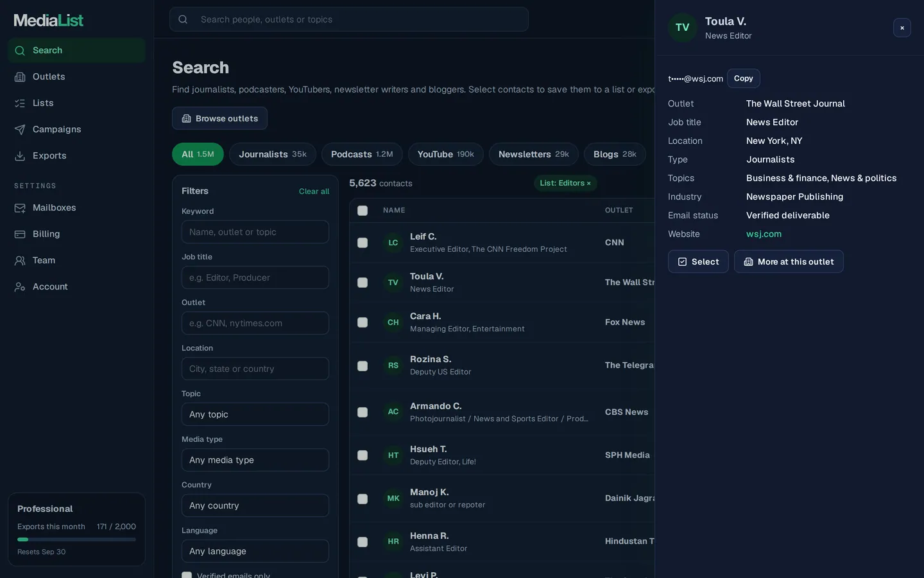The width and height of the screenshot is (924, 578).
Task: Click the TV avatar in detail panel
Action: [x=682, y=28]
